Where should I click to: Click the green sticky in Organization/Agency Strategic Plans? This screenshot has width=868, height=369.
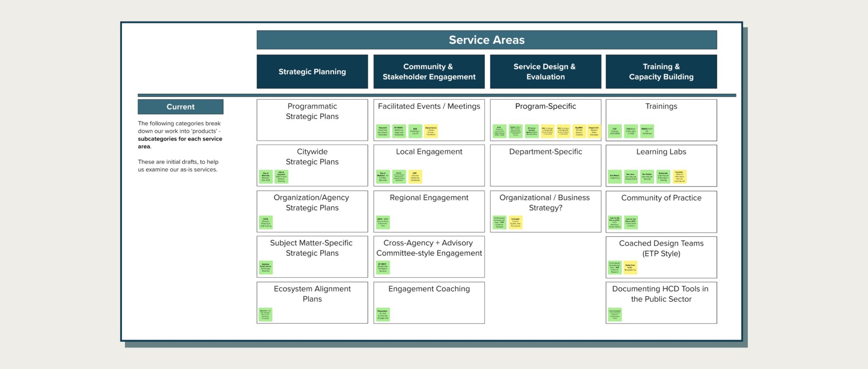click(266, 222)
